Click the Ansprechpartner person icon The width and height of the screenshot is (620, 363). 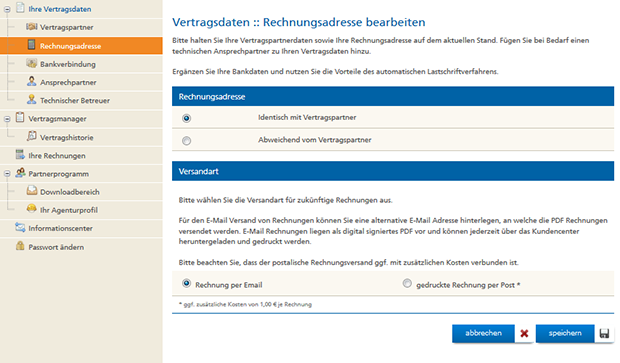[x=32, y=81]
